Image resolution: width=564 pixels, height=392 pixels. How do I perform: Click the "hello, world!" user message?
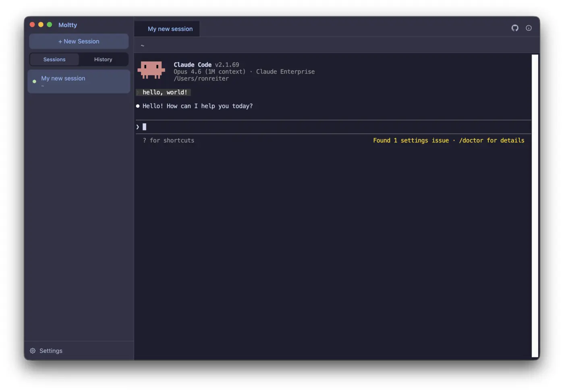pos(165,92)
